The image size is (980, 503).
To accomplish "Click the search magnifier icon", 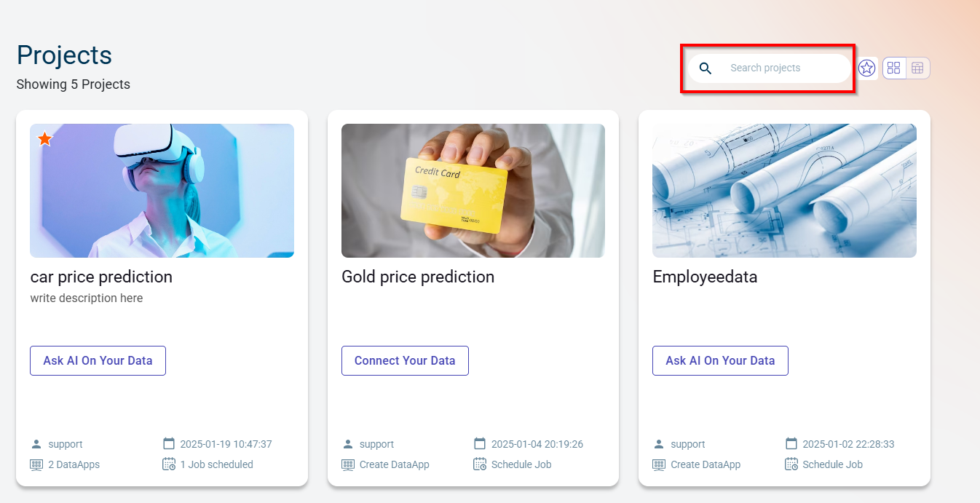I will 705,68.
